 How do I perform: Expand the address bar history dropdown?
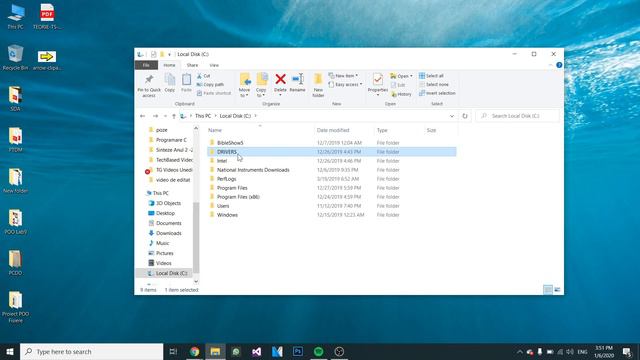coord(452,116)
